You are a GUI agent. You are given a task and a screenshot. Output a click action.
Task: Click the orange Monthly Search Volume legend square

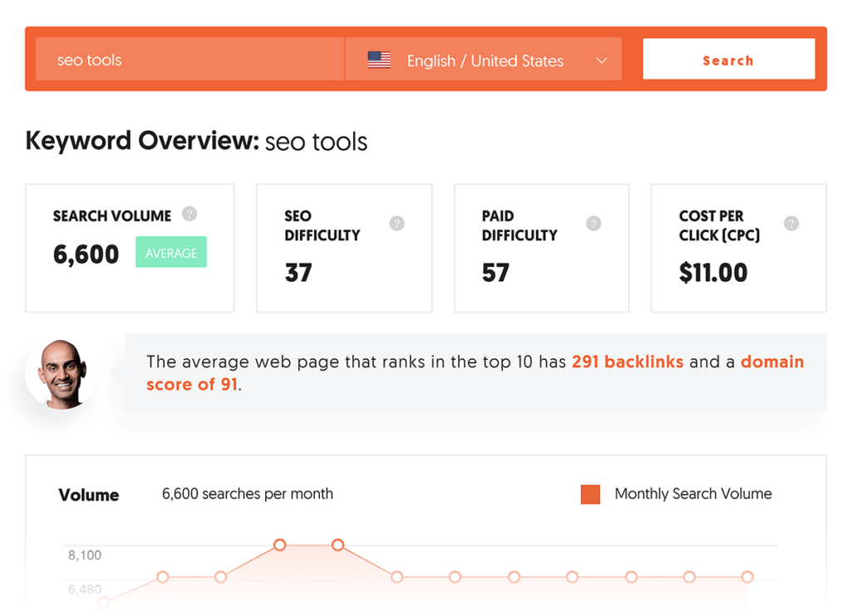coord(591,494)
